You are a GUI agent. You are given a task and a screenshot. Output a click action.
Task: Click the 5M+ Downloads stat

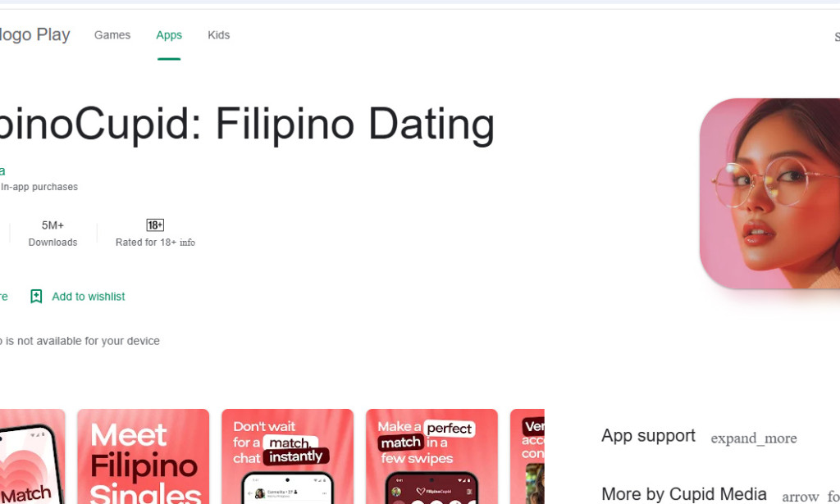(x=52, y=232)
